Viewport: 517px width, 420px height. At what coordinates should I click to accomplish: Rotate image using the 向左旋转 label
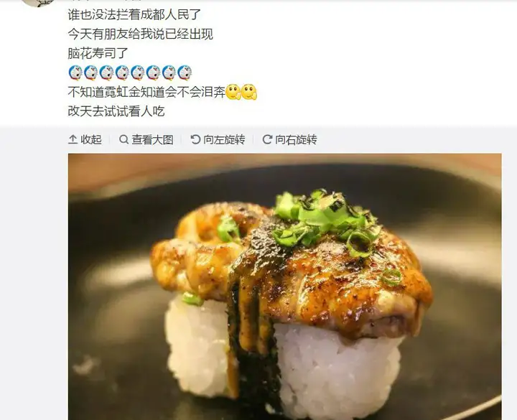[224, 139]
